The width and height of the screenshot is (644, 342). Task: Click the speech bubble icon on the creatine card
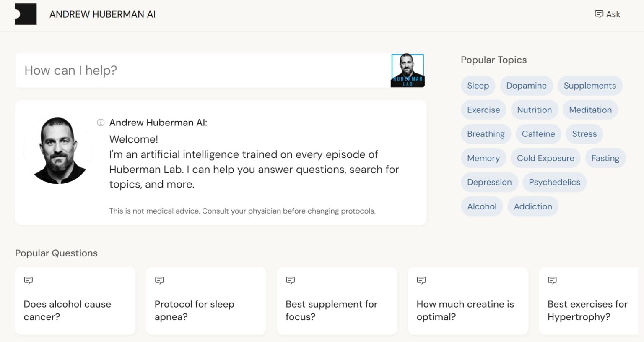point(421,280)
